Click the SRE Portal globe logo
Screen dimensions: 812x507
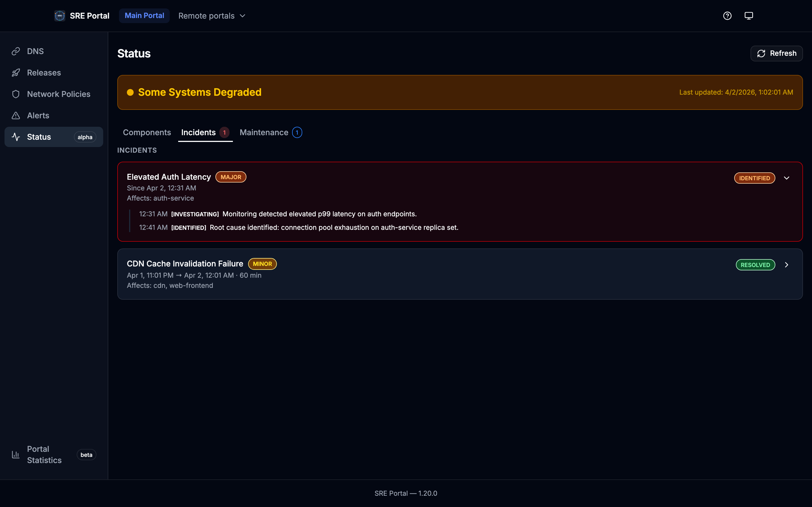tap(59, 15)
